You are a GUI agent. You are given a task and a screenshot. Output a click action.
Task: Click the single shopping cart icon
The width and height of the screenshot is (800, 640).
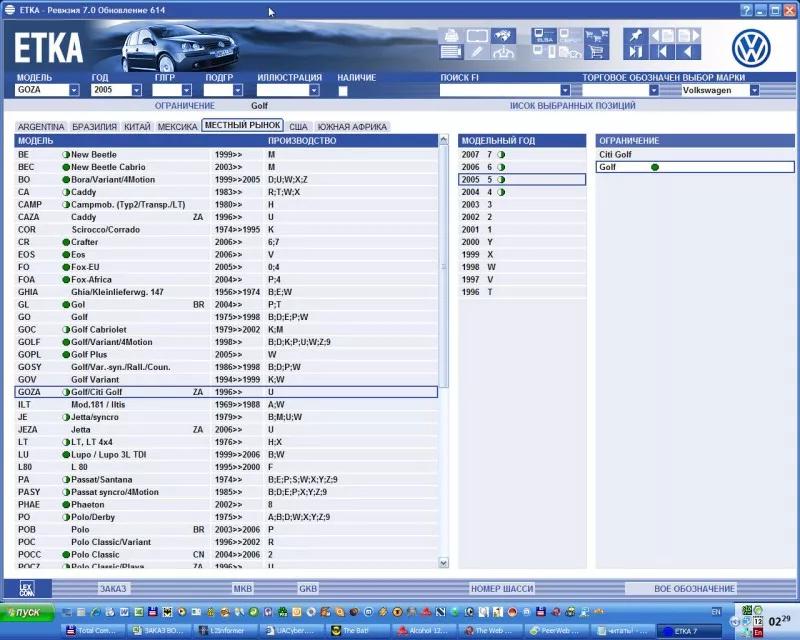pos(596,52)
